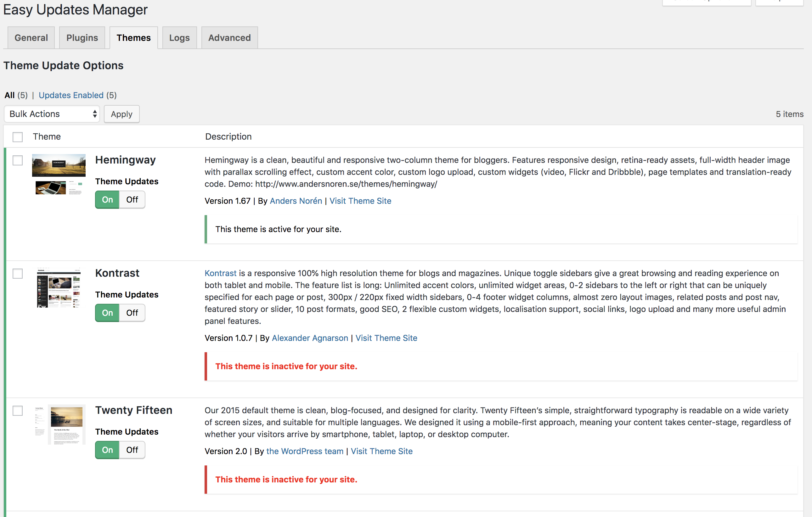Open the WordPress team author link
The height and width of the screenshot is (517, 812).
coord(305,452)
